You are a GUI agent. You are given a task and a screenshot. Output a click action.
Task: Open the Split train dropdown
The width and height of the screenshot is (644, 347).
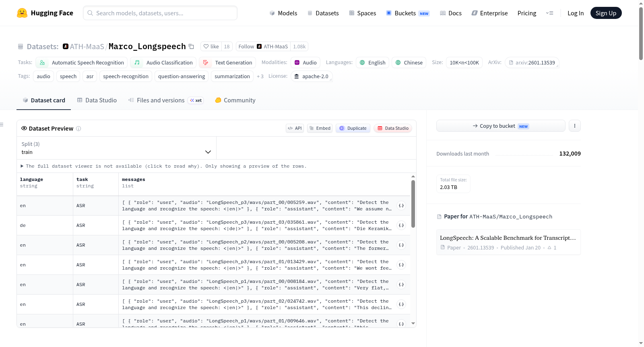coord(116,148)
